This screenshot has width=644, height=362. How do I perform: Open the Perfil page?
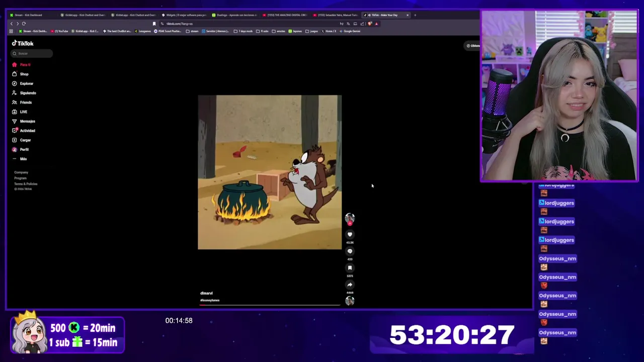pos(21,149)
